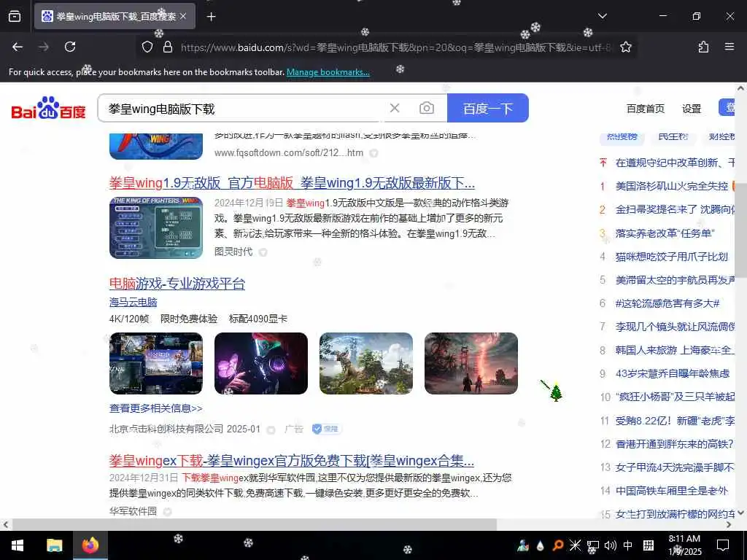Bookmark this page with star icon
Viewport: 747px width, 560px height.
coord(625,47)
